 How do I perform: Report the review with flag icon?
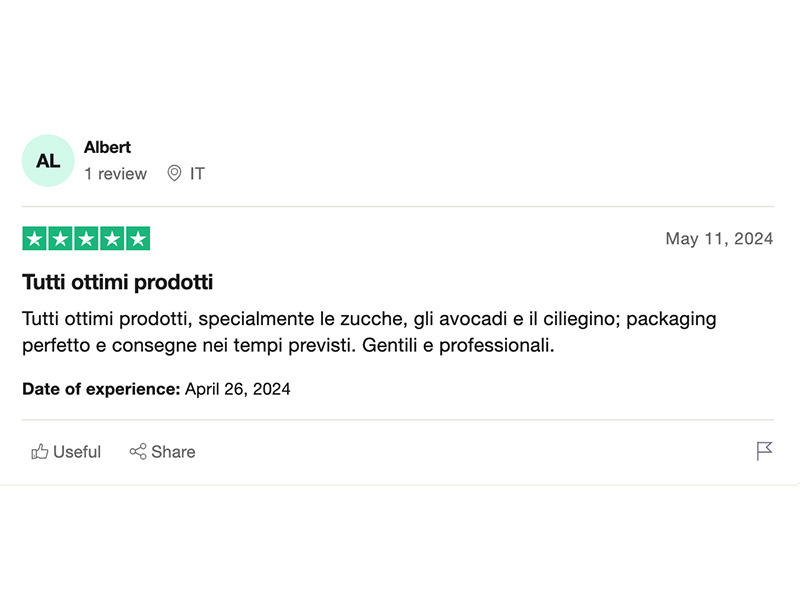[x=765, y=452]
